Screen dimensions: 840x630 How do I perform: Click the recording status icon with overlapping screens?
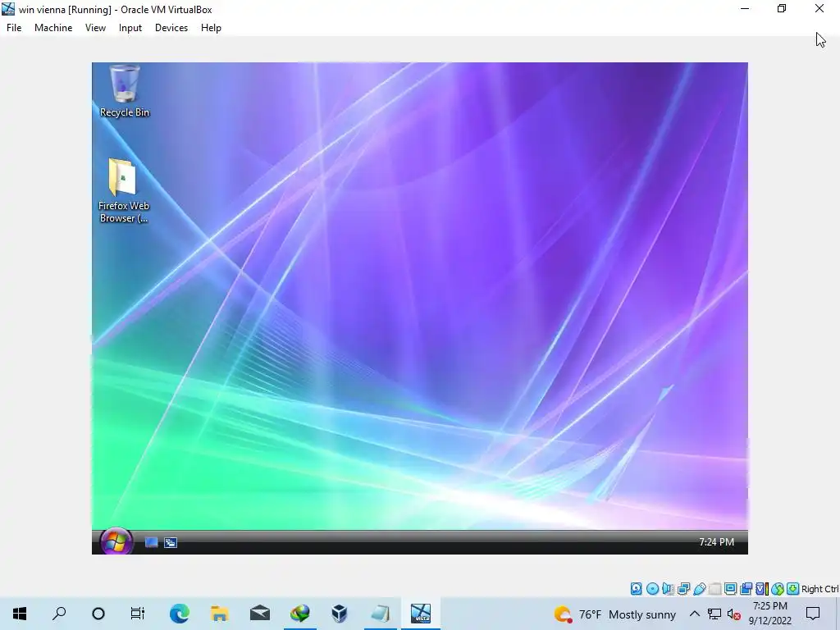click(x=746, y=589)
